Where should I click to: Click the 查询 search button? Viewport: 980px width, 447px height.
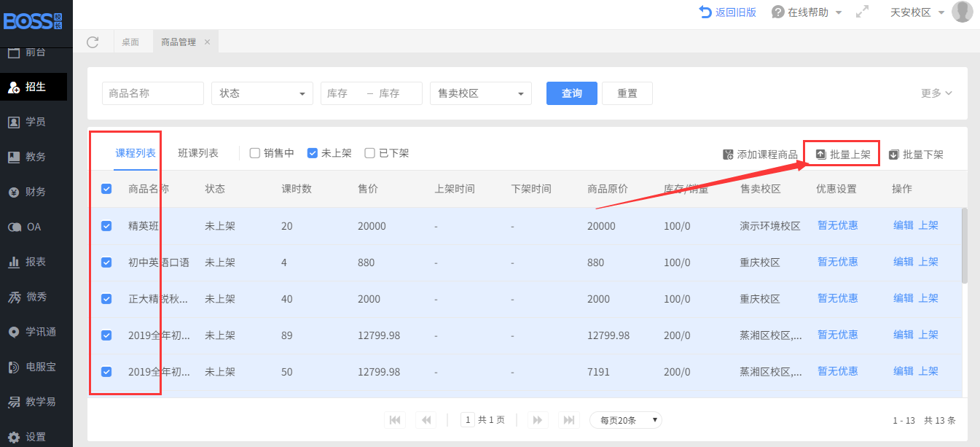pos(572,93)
